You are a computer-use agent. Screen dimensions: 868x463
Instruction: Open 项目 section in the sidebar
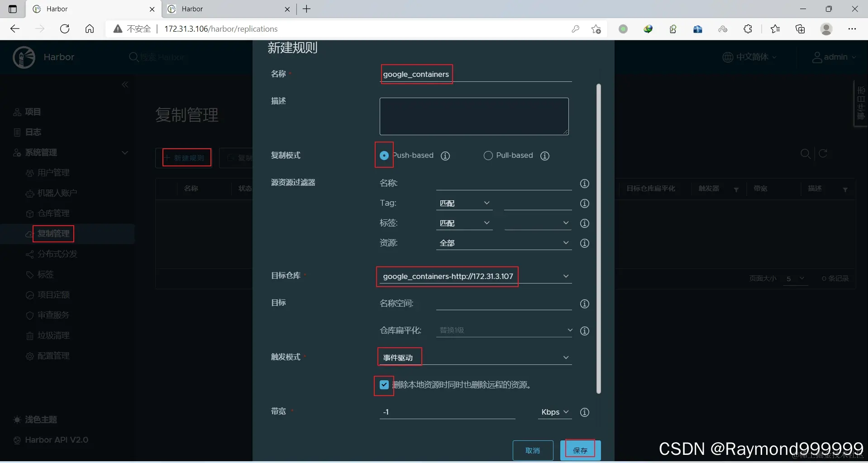pyautogui.click(x=32, y=112)
